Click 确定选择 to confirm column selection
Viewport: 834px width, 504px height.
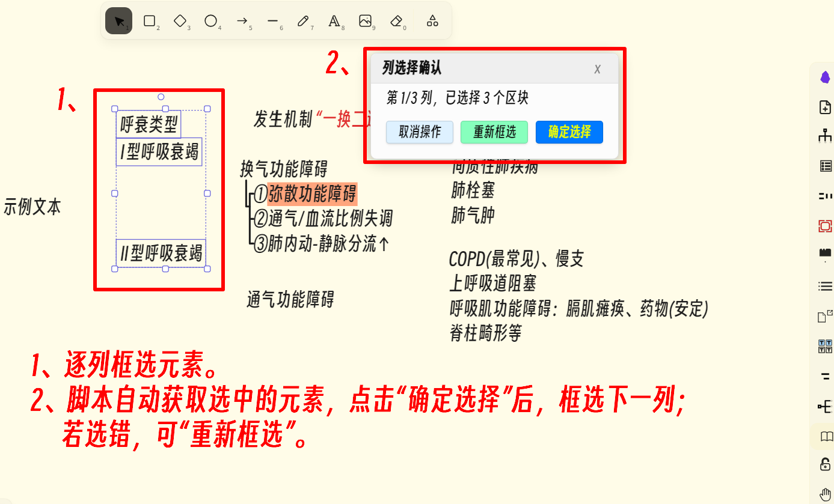[x=569, y=132]
